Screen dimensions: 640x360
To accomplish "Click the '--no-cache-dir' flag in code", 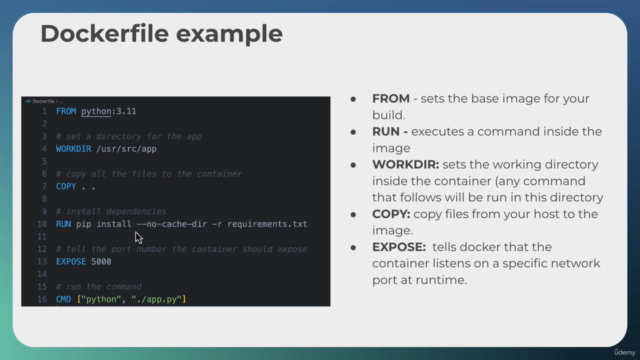I will click(171, 224).
